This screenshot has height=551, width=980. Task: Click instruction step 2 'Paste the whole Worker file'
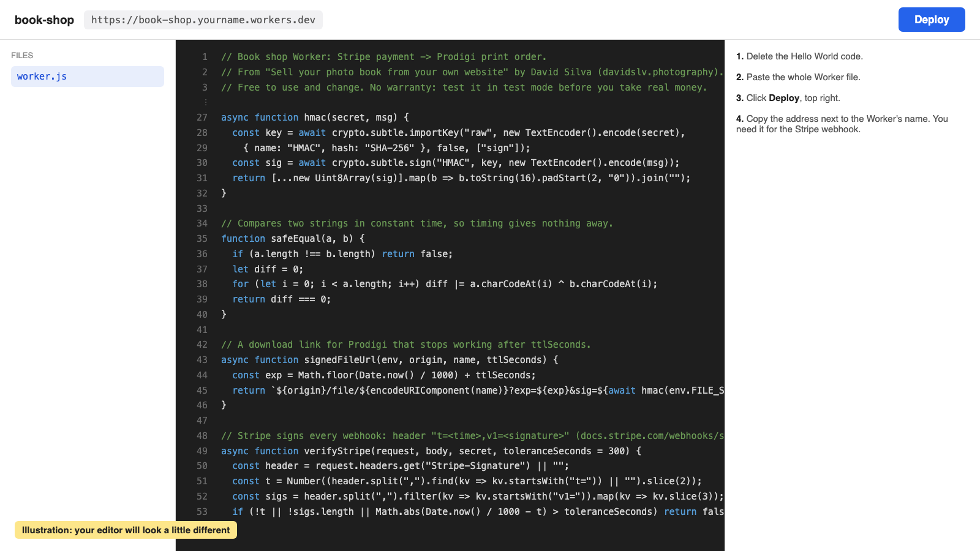pos(798,77)
